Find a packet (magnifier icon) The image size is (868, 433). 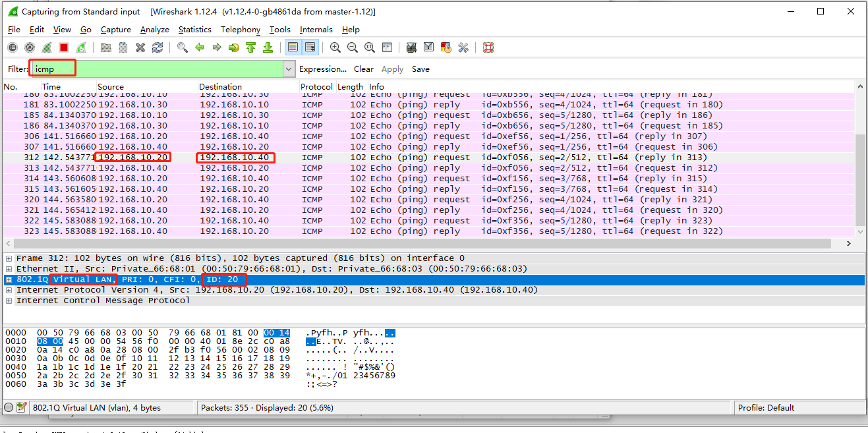click(x=182, y=47)
